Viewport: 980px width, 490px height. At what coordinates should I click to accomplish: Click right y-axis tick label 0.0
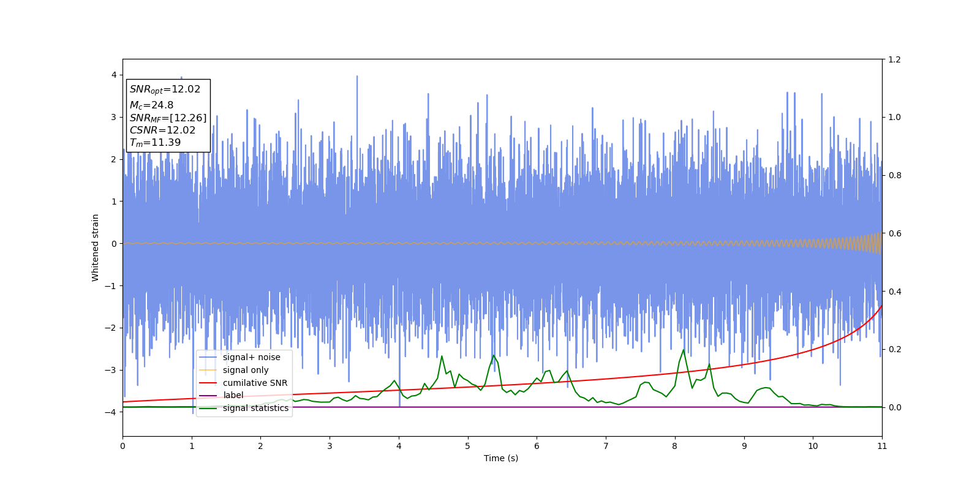[894, 407]
